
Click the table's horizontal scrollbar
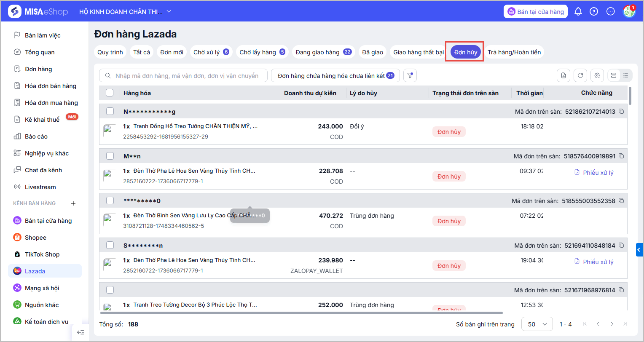point(302,313)
